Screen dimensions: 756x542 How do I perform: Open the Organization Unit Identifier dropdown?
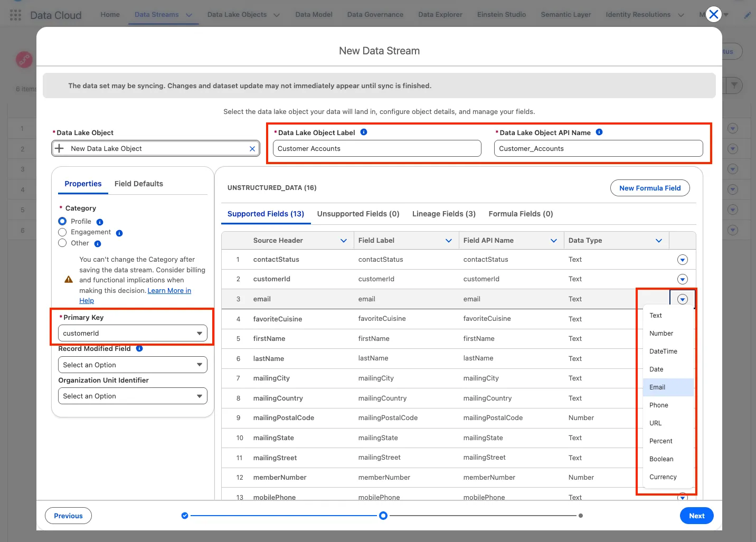(x=133, y=396)
